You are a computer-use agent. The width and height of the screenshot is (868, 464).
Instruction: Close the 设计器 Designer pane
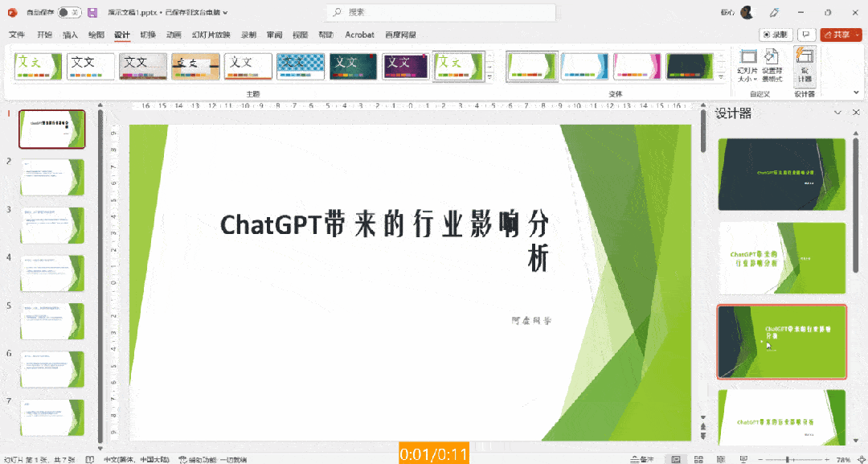[x=856, y=113]
